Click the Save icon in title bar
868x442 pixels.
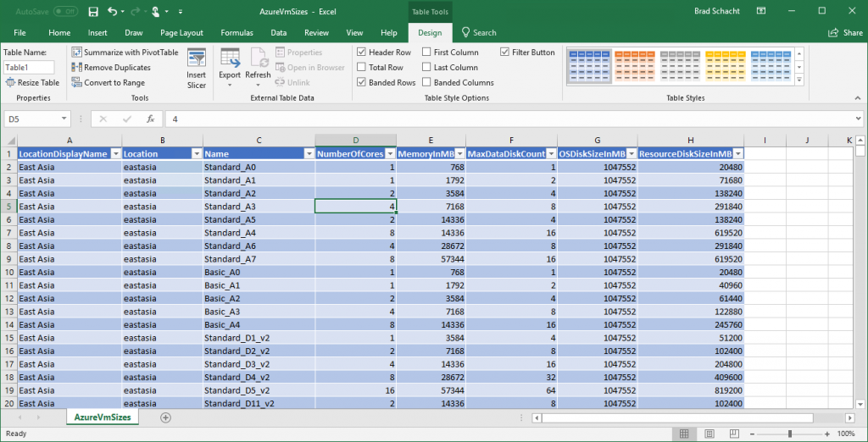pos(92,12)
